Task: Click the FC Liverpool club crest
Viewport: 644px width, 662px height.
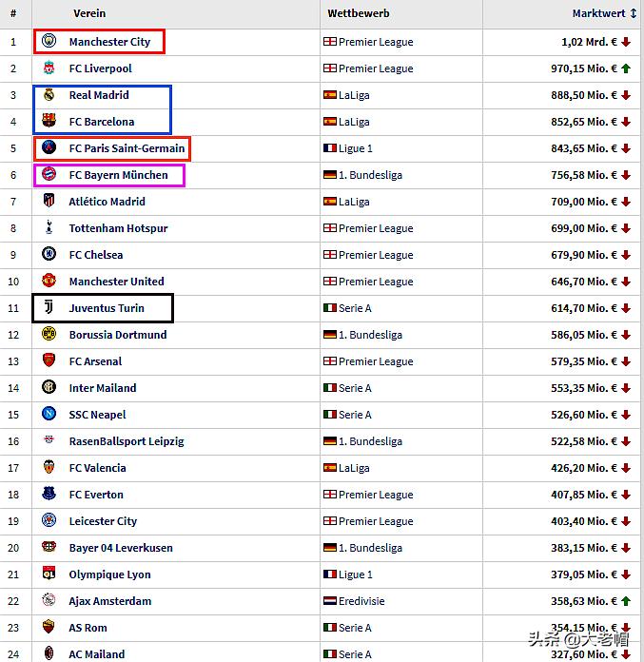Action: click(49, 68)
